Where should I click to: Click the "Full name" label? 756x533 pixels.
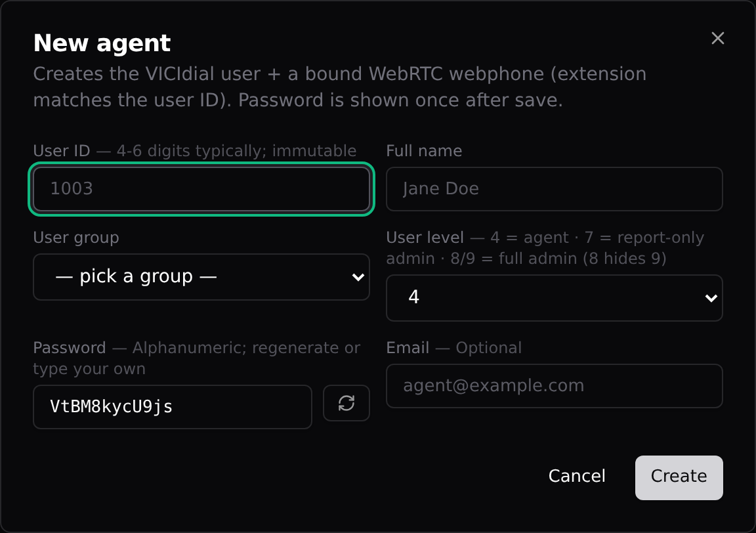[x=425, y=151]
